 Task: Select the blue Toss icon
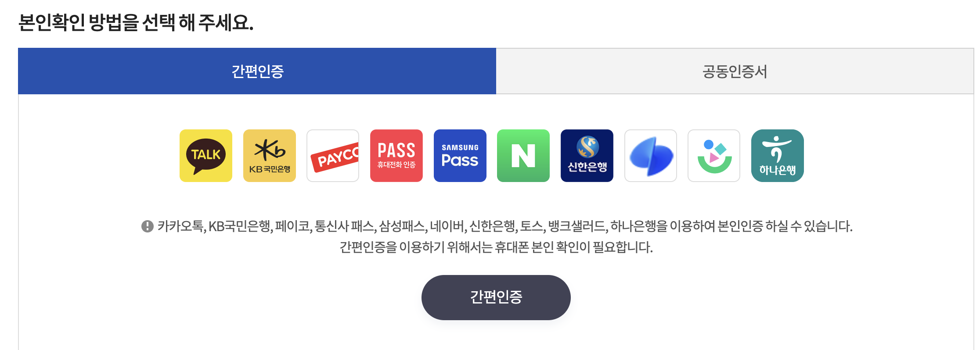coord(651,156)
